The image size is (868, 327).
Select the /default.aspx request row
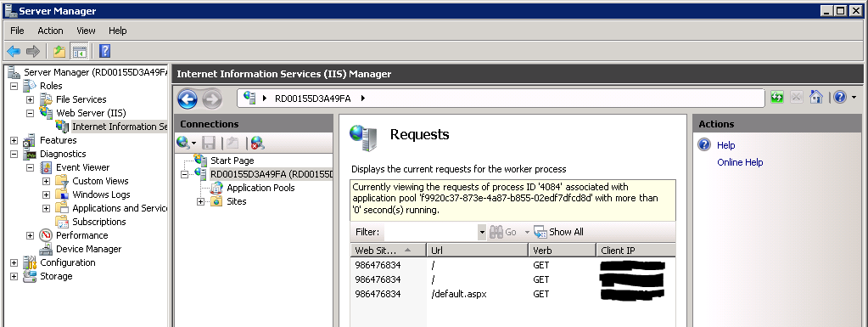512,294
